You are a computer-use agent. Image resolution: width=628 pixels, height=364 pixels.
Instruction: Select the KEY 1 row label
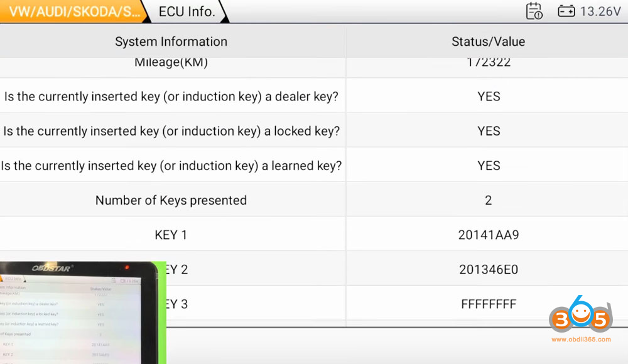[171, 235]
